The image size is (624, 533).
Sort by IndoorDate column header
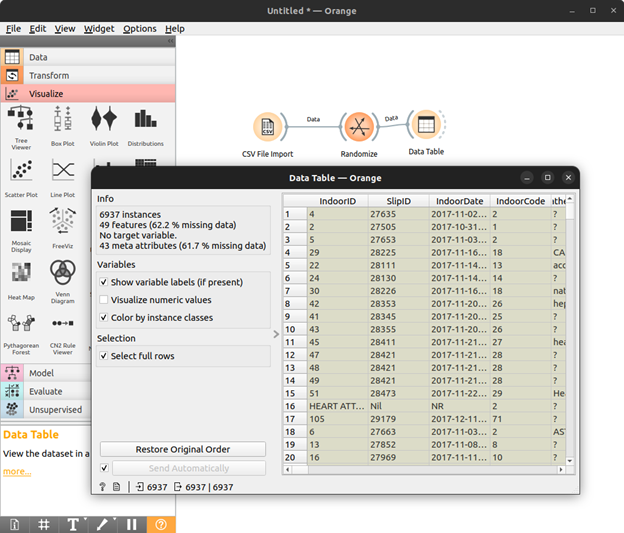coord(459,201)
